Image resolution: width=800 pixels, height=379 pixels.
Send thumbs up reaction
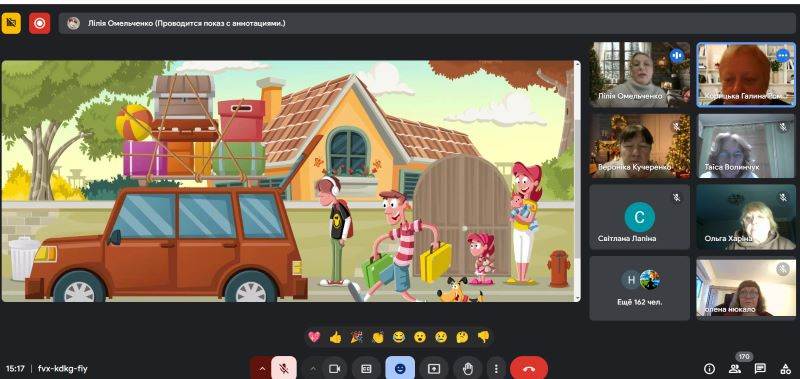pos(335,337)
